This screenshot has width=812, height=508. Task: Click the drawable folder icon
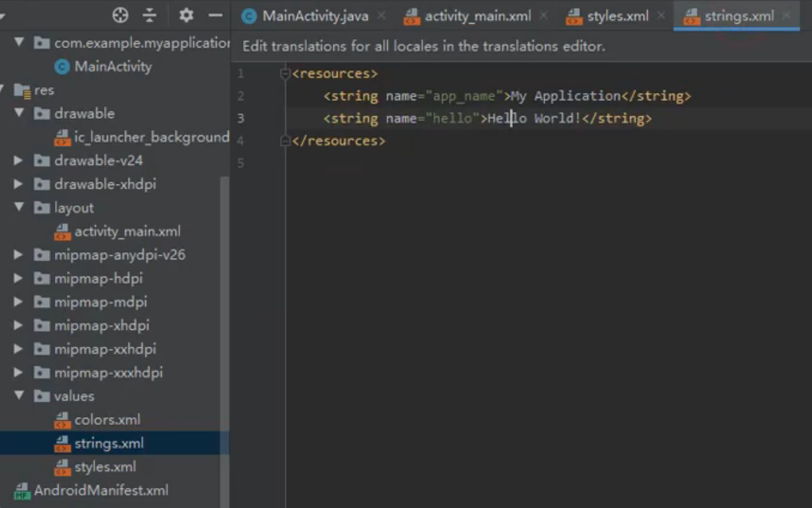click(x=41, y=113)
